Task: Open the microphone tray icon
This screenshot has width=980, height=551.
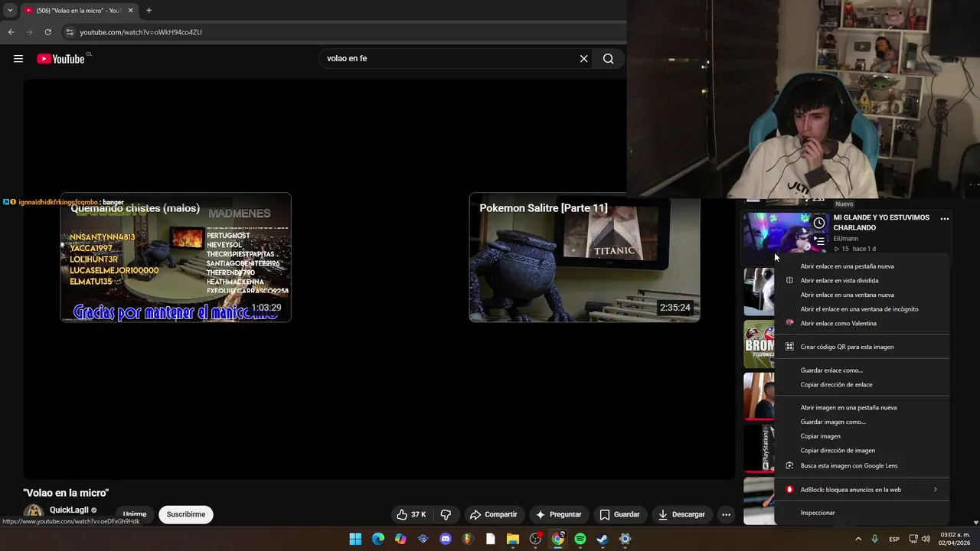Action: point(875,539)
